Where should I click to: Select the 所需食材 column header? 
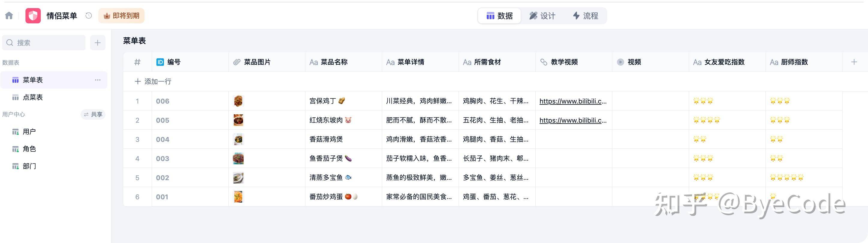point(497,62)
